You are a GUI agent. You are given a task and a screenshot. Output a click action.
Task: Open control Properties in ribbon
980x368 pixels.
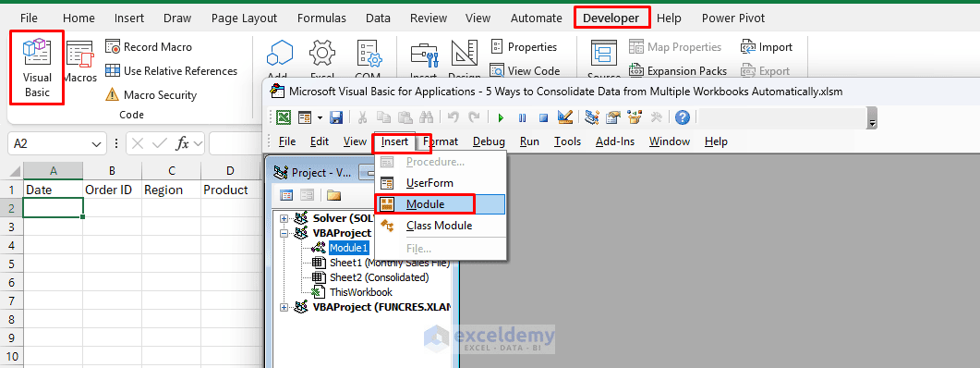[523, 47]
